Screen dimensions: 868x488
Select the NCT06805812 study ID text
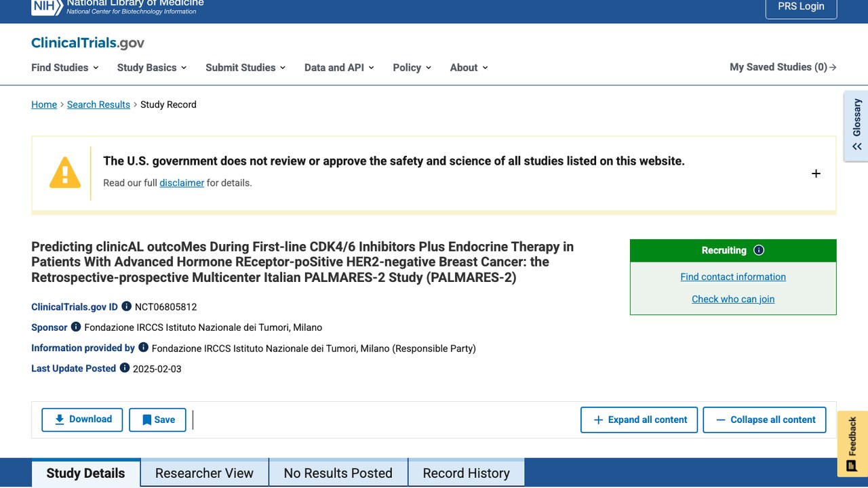point(165,307)
